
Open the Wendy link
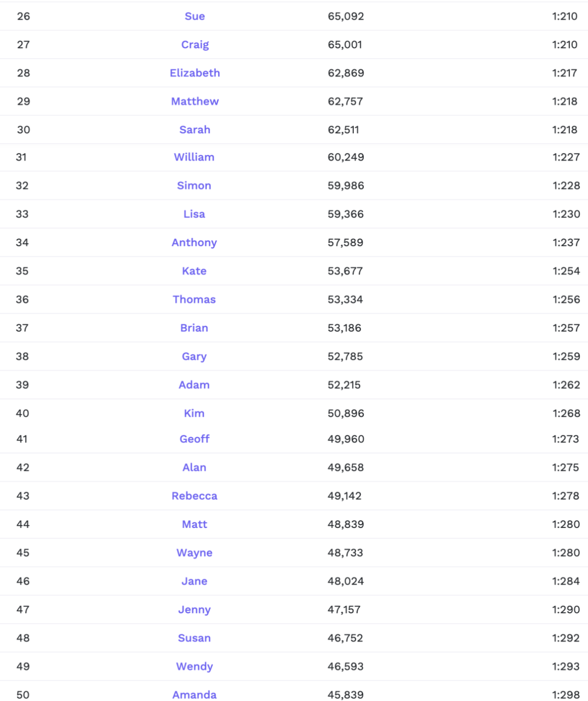click(194, 666)
